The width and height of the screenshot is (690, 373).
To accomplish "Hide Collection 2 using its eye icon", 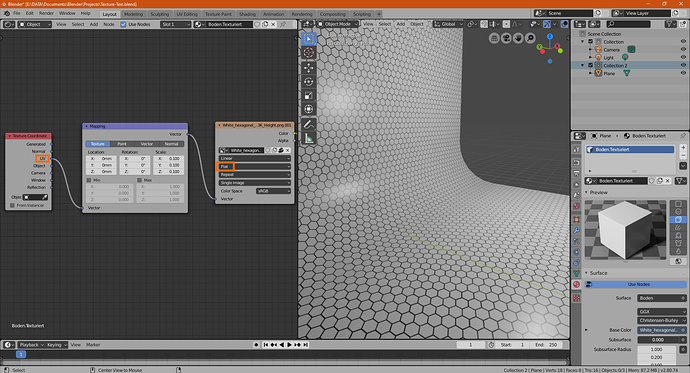I will [x=683, y=65].
